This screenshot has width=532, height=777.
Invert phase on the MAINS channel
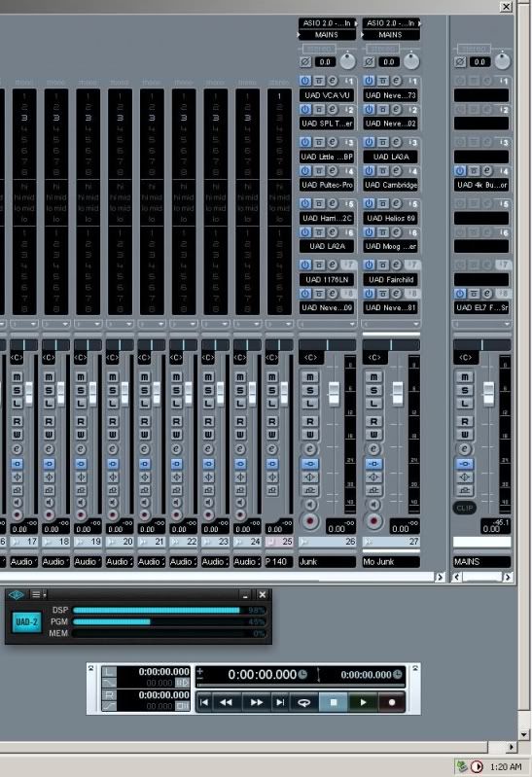click(x=460, y=62)
